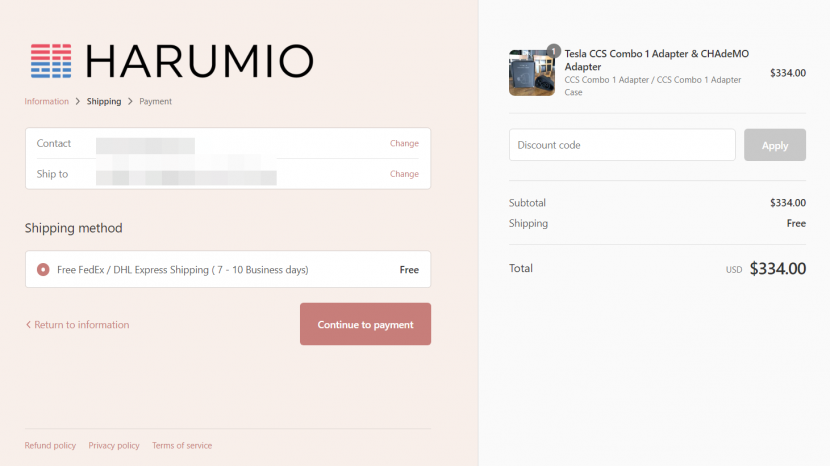Click the quantity badge on product image

pos(553,50)
